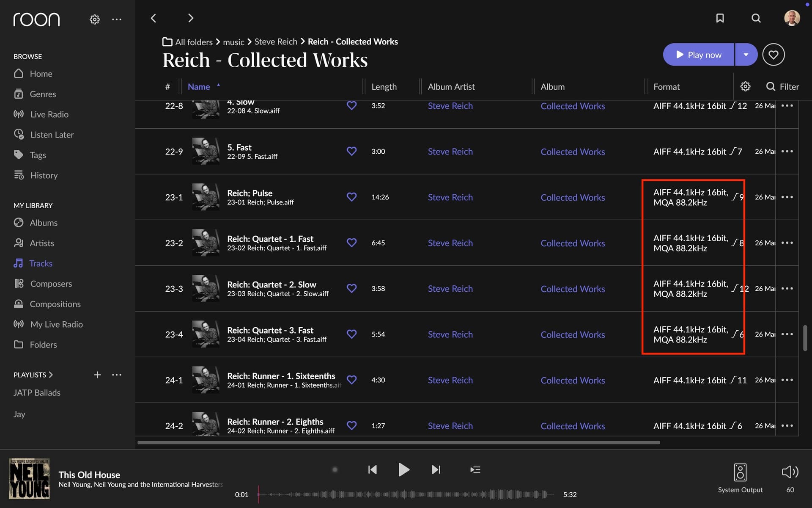Viewport: 812px width, 508px height.
Task: Open the playlists more options menu
Action: [x=117, y=375]
